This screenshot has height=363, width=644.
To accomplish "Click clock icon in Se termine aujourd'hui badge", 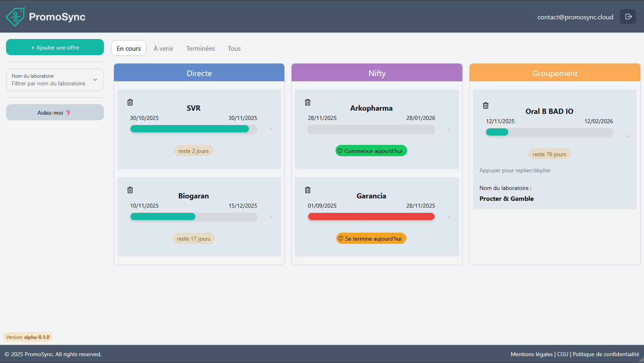I will pyautogui.click(x=341, y=238).
